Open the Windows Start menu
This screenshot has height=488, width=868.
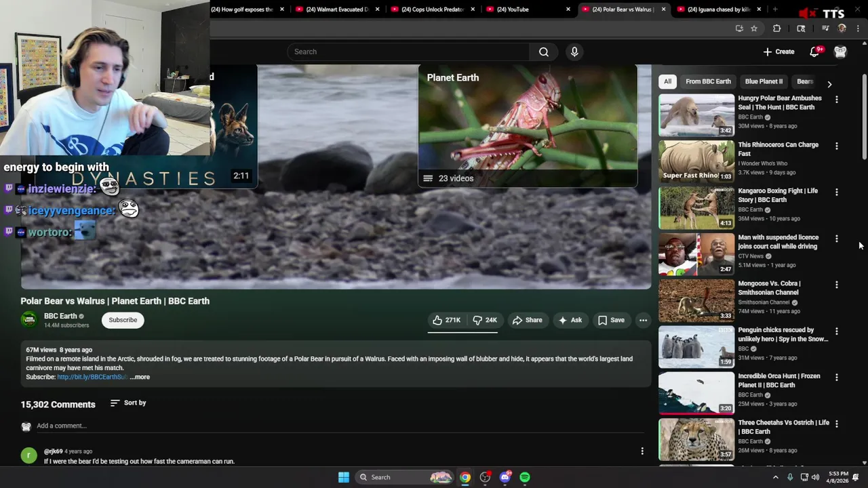tap(344, 477)
